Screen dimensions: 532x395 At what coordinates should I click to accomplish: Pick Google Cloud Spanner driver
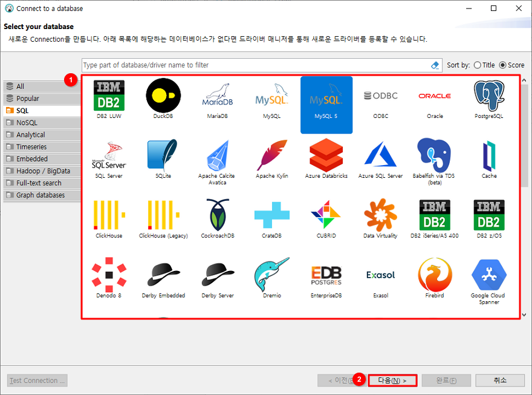coord(489,282)
